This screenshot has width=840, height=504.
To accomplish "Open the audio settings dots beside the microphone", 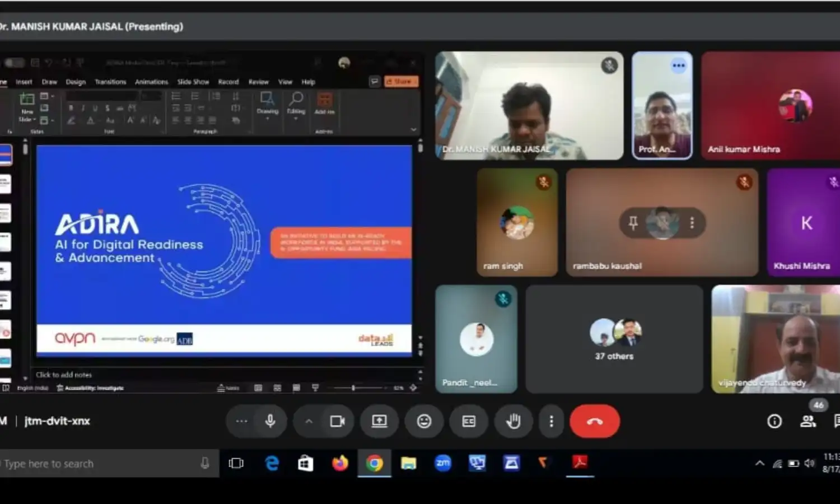I will click(x=241, y=421).
